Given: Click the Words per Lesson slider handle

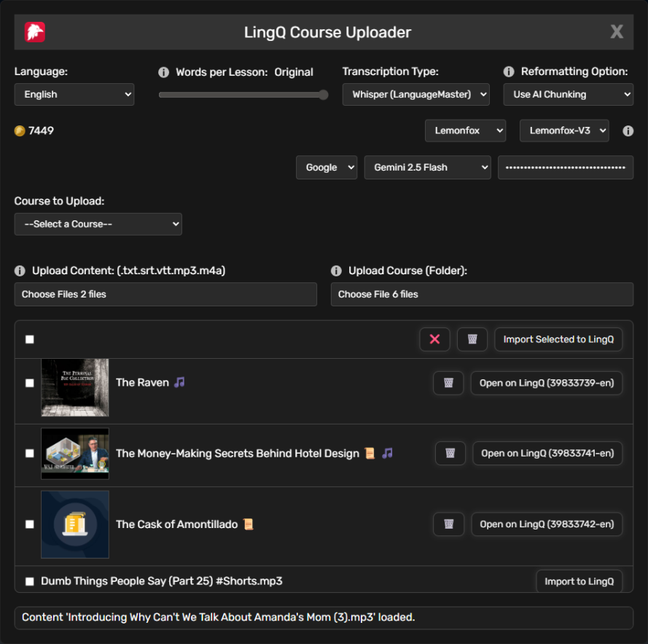Looking at the screenshot, I should point(324,95).
